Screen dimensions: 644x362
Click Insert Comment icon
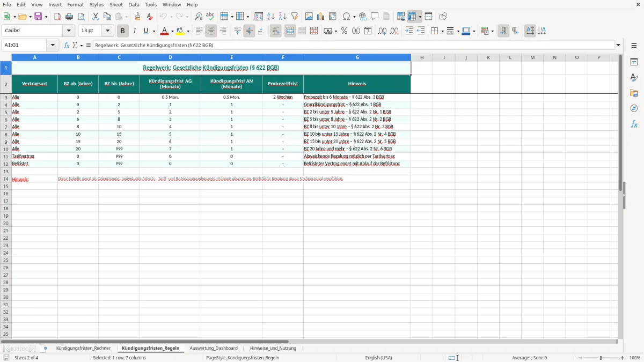pos(375,17)
